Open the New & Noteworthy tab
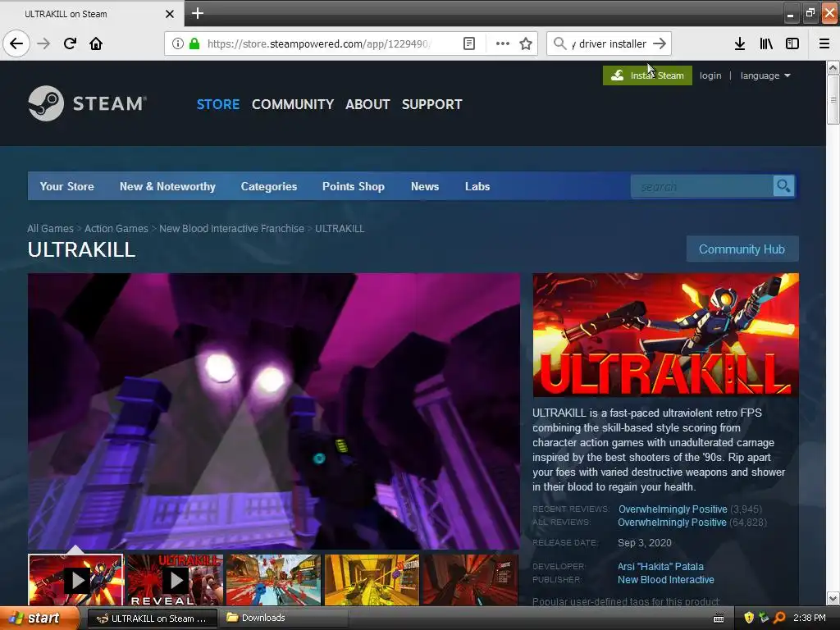 [167, 186]
